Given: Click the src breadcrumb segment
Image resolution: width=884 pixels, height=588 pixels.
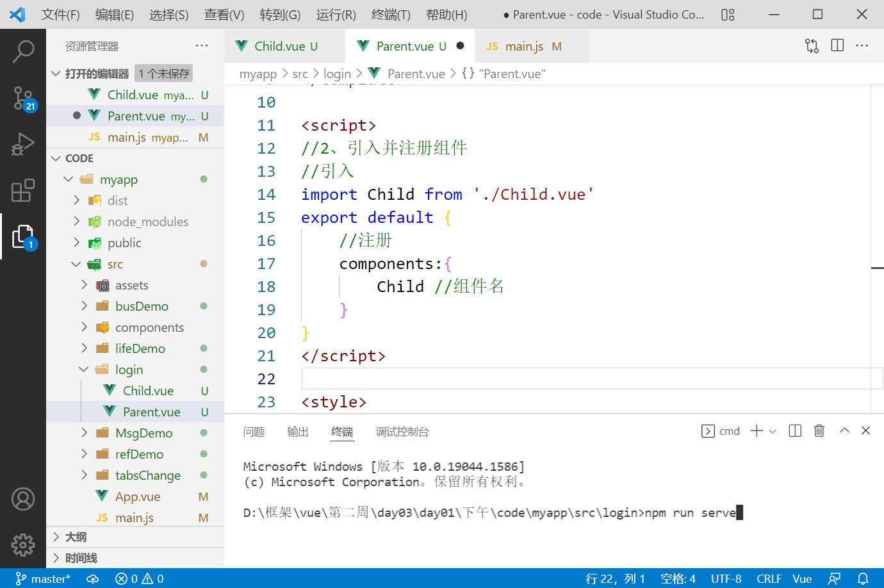Looking at the screenshot, I should [x=300, y=74].
